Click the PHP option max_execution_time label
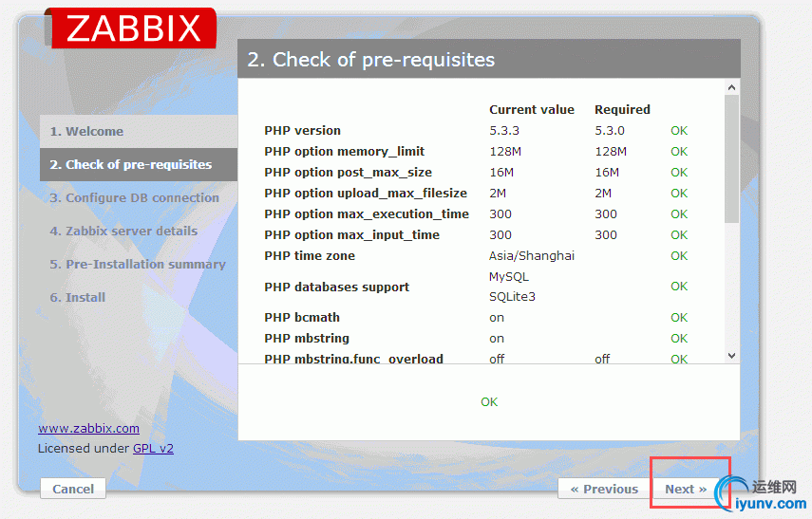The height and width of the screenshot is (519, 812). click(367, 214)
